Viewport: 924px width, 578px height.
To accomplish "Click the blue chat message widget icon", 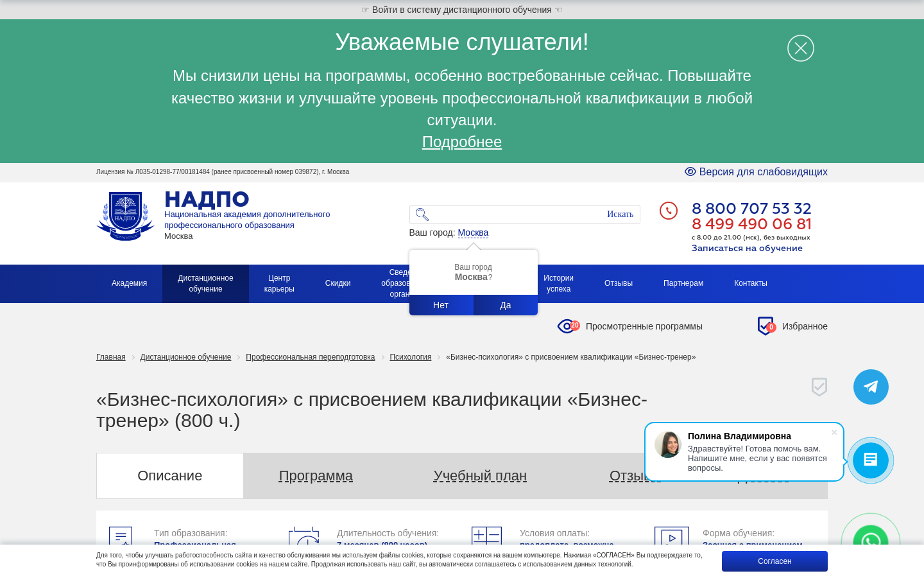I will 871,460.
